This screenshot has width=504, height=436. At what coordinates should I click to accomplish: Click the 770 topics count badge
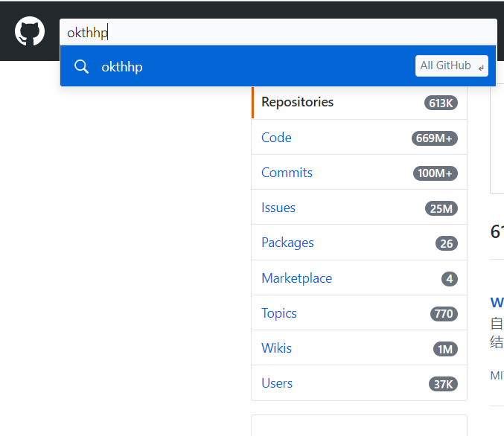tap(444, 314)
